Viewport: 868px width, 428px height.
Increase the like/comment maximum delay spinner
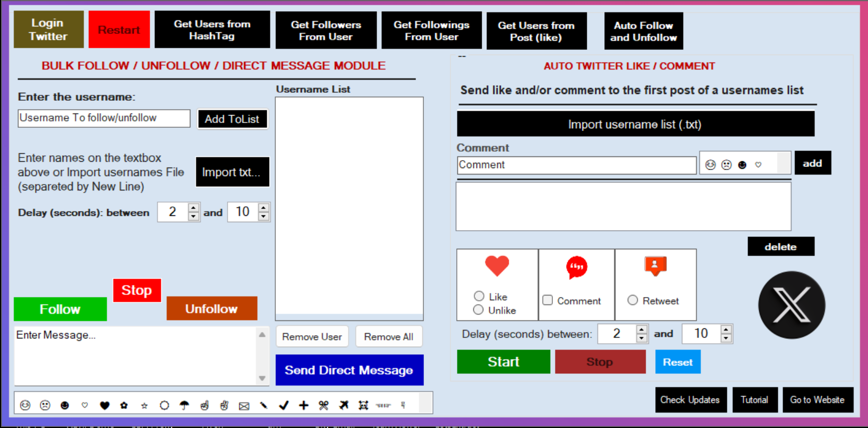pyautogui.click(x=726, y=329)
